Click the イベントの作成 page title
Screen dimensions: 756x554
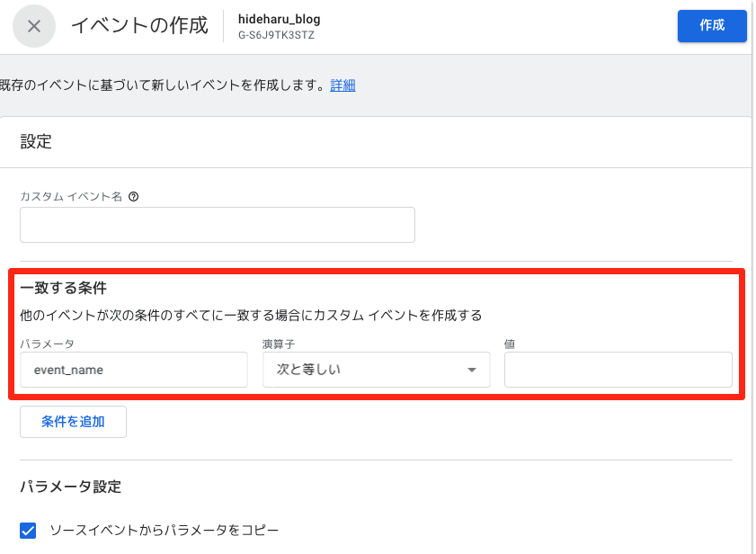[x=139, y=25]
